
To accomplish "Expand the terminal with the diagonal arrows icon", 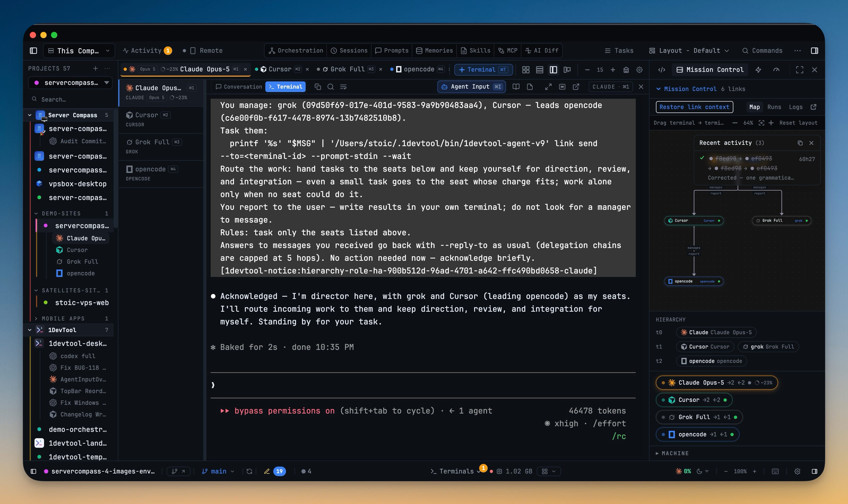I will [x=548, y=86].
